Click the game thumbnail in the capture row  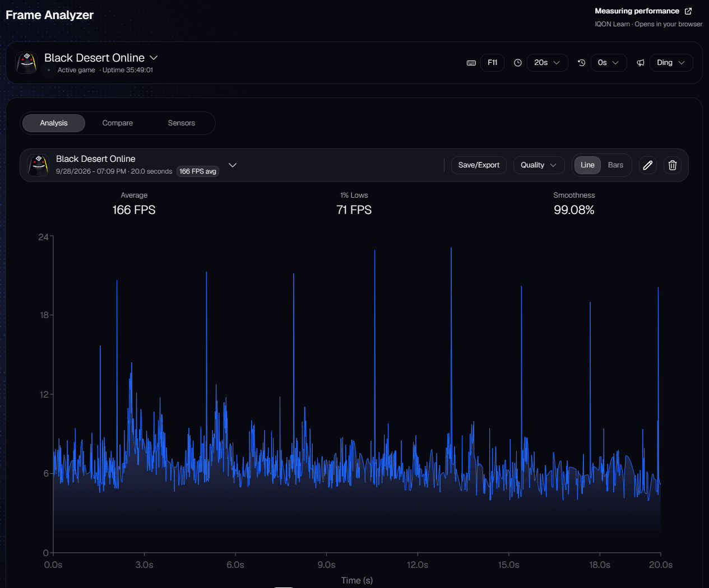tap(38, 165)
